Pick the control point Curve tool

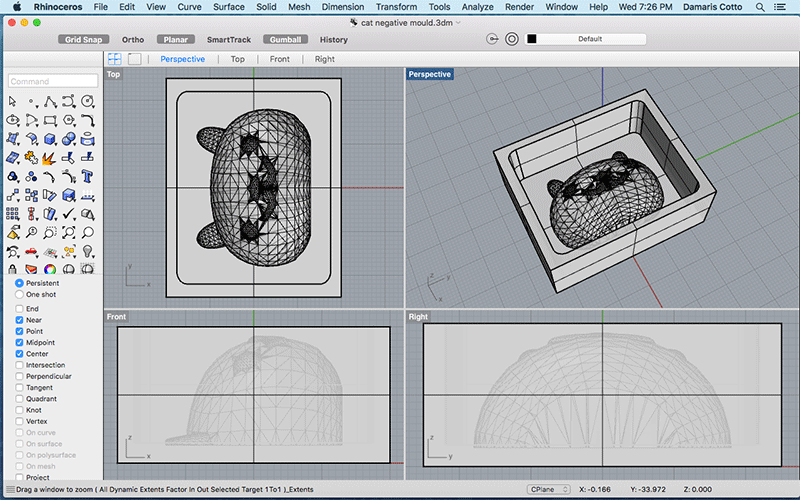pyautogui.click(x=69, y=102)
